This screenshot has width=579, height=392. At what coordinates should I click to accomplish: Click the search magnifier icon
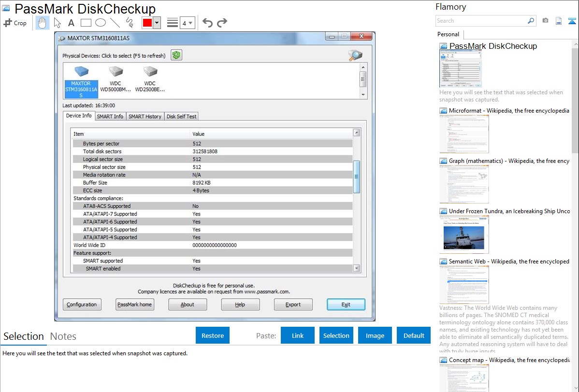531,21
